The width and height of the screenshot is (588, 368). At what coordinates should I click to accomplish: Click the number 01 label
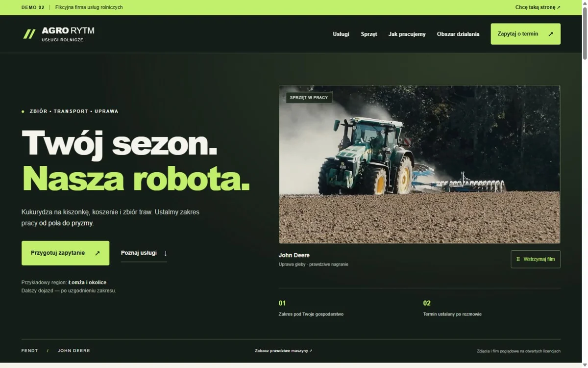click(282, 303)
